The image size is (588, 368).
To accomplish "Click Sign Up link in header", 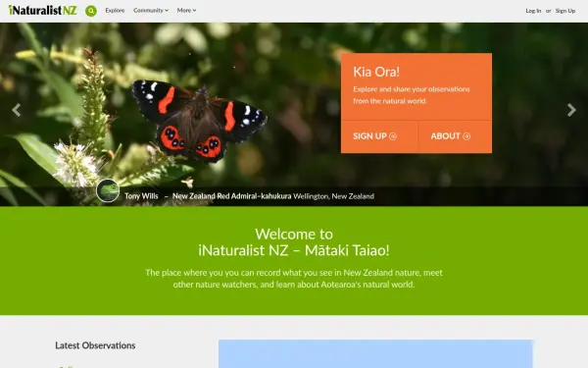I will [565, 11].
